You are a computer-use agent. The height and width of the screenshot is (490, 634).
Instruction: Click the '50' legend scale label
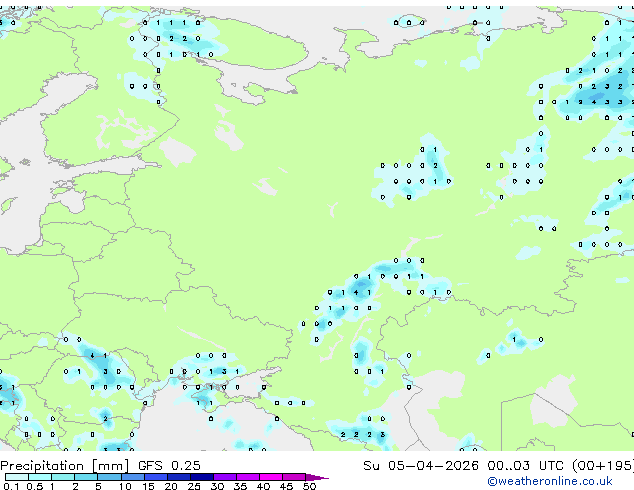click(x=310, y=486)
